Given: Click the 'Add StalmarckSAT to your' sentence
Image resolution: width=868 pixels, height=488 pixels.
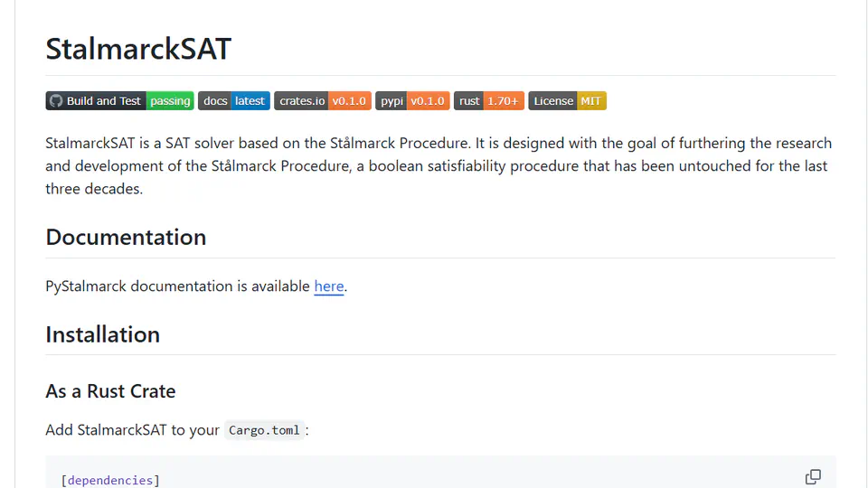Looking at the screenshot, I should (132, 430).
